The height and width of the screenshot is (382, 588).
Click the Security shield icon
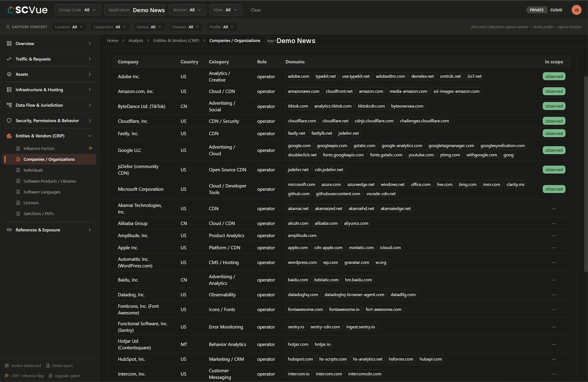click(9, 120)
